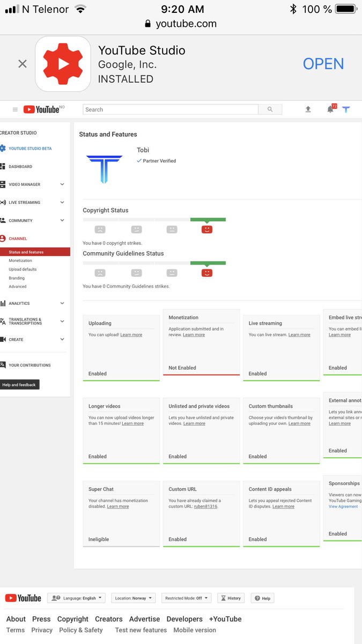This screenshot has height=644, width=362.
Task: Click the footer YouTube logo
Action: pyautogui.click(x=23, y=598)
